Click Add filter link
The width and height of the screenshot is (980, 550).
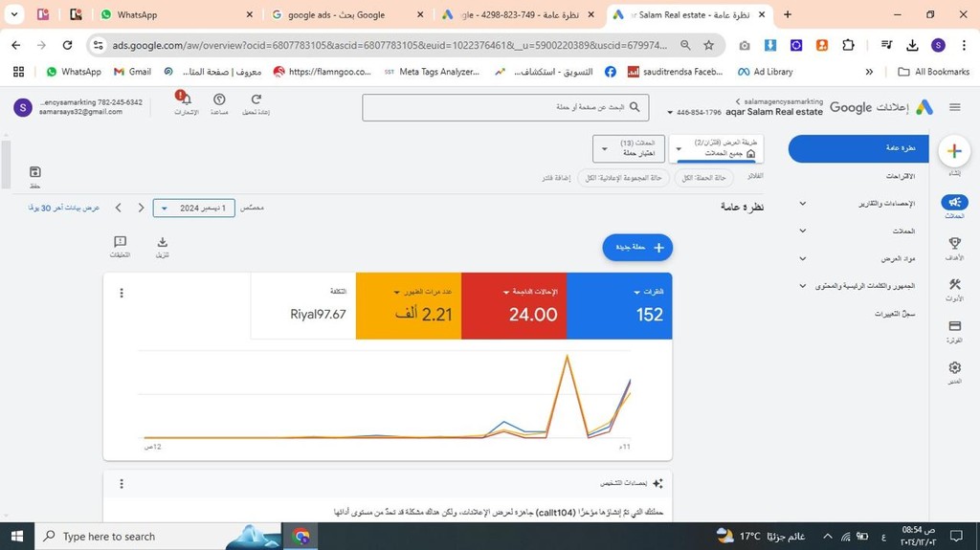click(x=556, y=178)
